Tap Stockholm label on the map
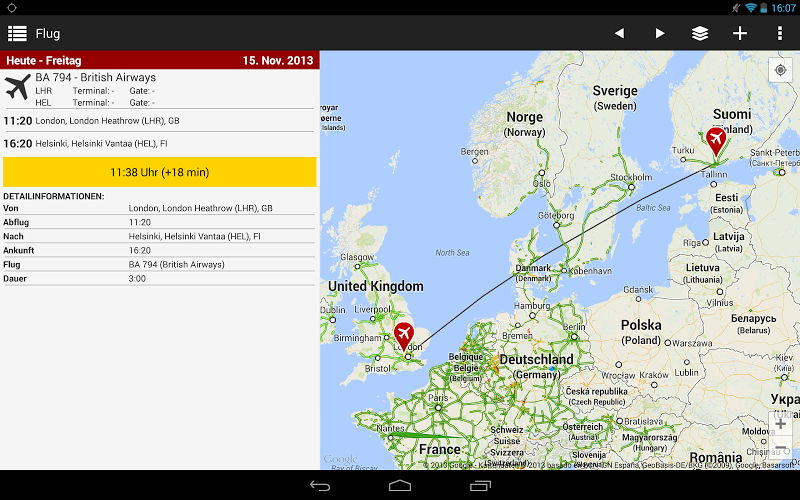Image resolution: width=800 pixels, height=500 pixels. coord(631,177)
